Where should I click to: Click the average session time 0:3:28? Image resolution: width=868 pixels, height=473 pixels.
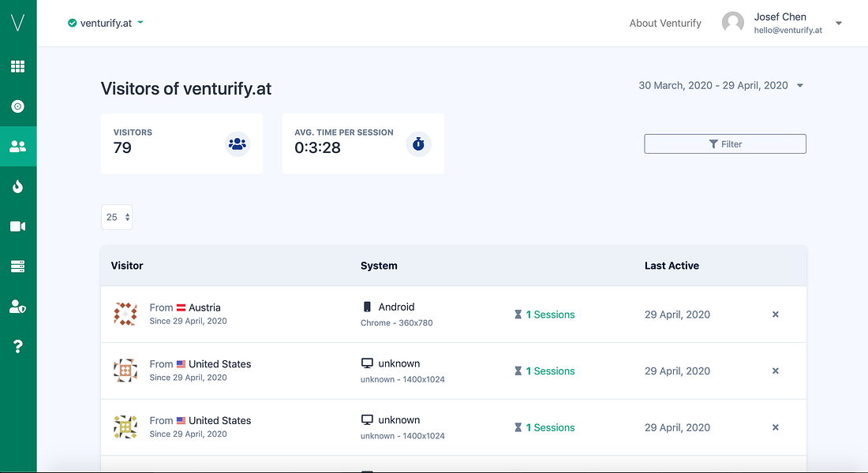coord(317,147)
